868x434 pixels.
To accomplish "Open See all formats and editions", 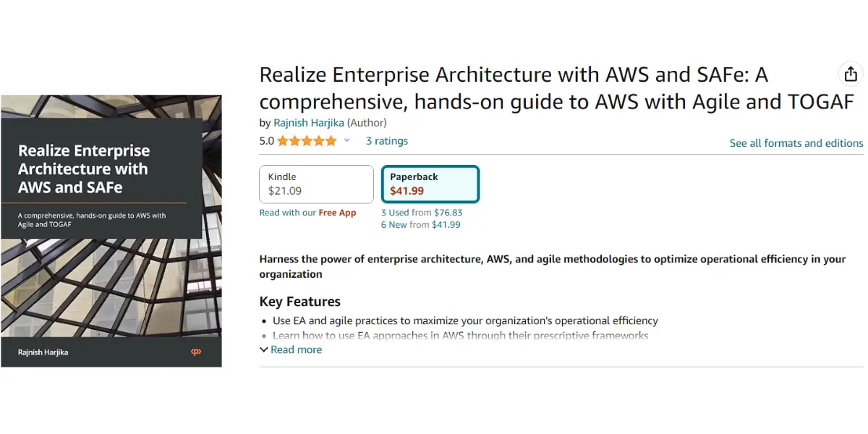I will coord(796,143).
